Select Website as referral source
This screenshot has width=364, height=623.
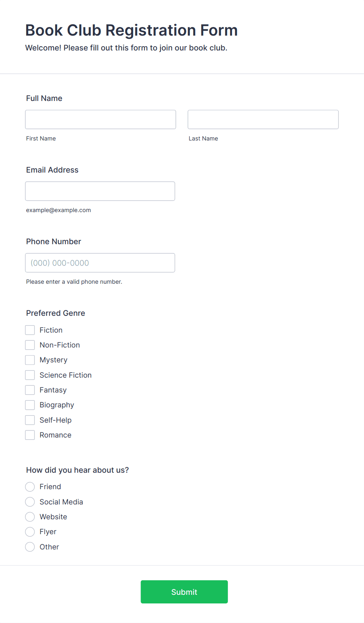[30, 517]
